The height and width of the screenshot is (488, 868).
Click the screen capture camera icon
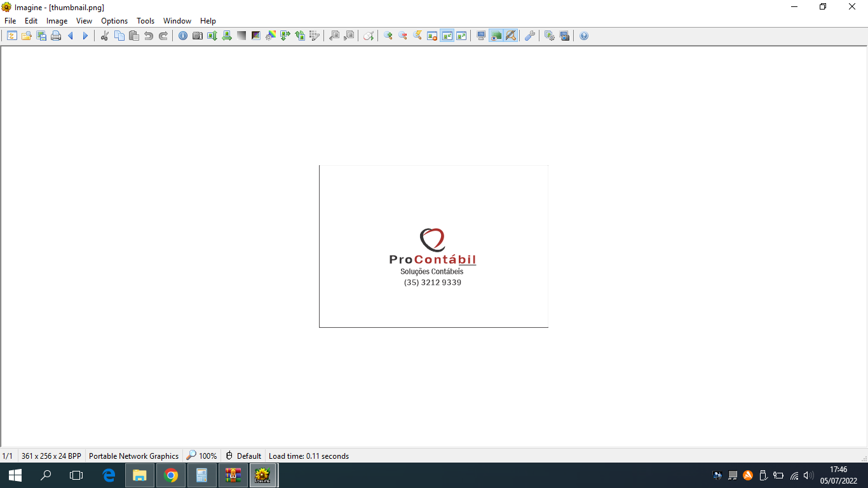(564, 36)
